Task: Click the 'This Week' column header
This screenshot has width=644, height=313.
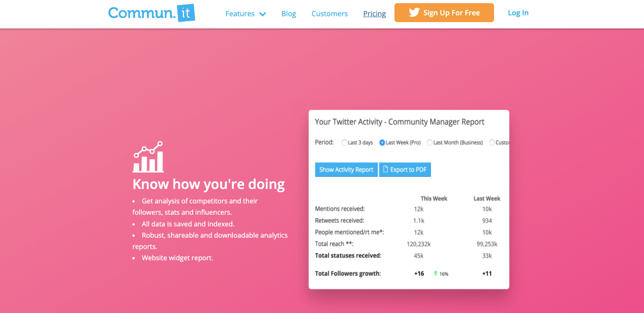Action: point(434,198)
